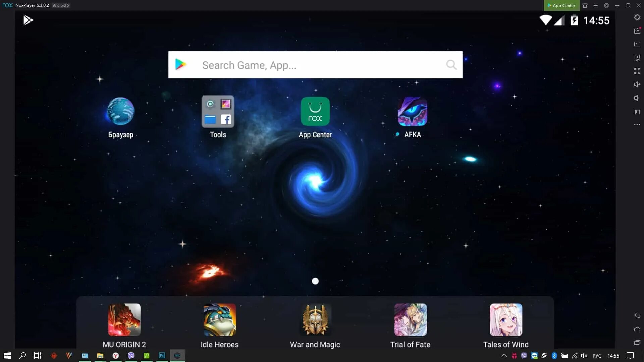Open the MU ORIGIN 2 game

(x=124, y=320)
